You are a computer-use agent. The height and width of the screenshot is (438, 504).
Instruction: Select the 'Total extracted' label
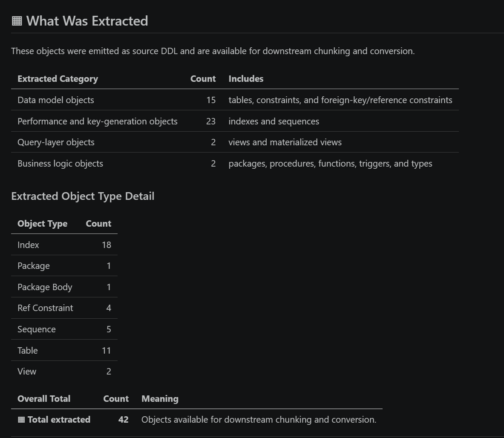pos(59,420)
